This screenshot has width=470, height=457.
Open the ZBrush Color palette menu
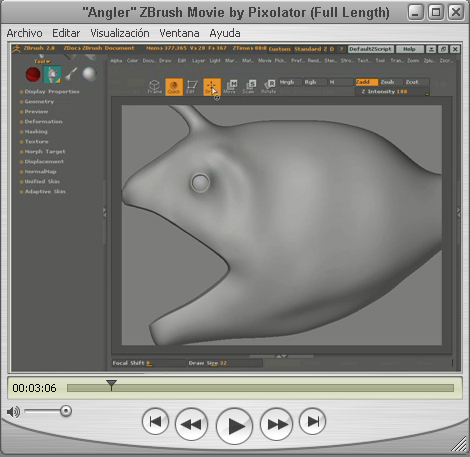coord(132,61)
